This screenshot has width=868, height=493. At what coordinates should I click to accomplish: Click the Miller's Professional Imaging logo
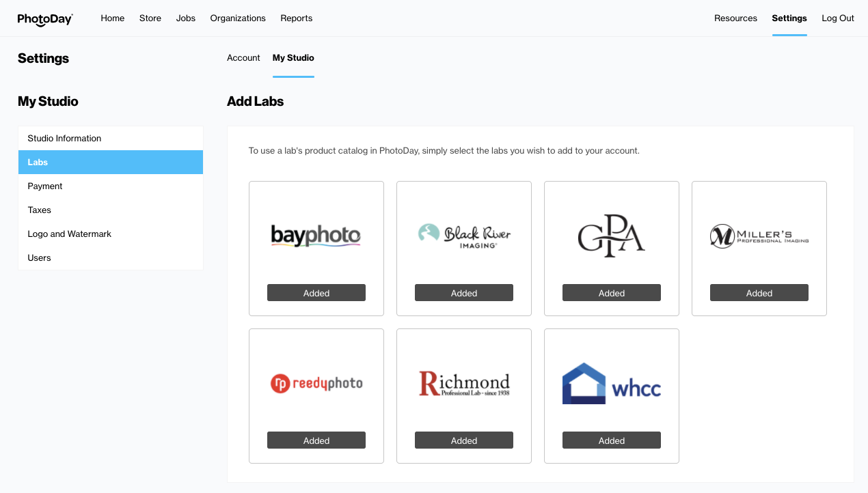tap(759, 236)
